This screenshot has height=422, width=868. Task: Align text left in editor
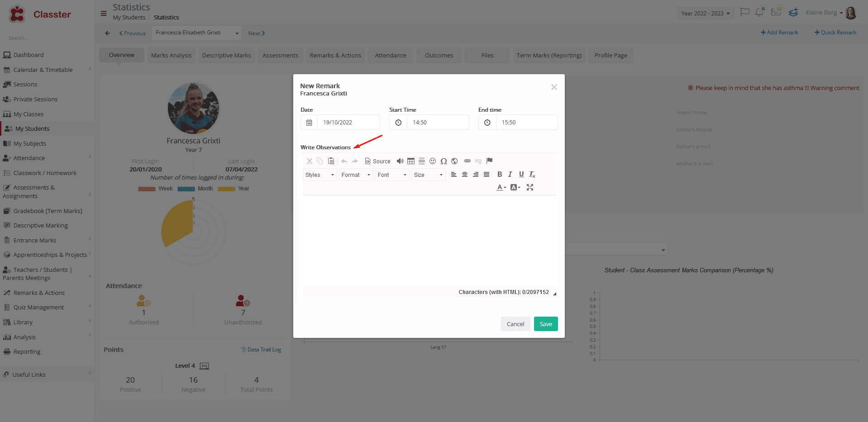(x=454, y=175)
